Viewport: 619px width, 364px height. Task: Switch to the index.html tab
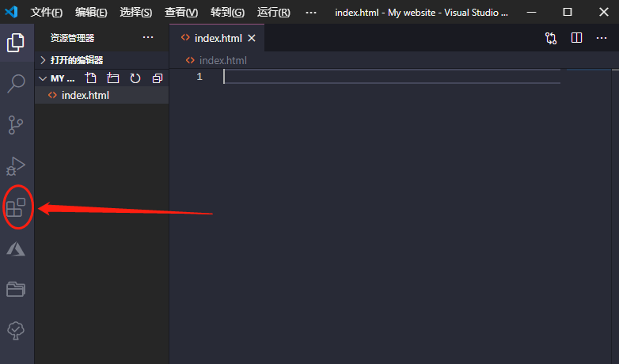point(218,38)
